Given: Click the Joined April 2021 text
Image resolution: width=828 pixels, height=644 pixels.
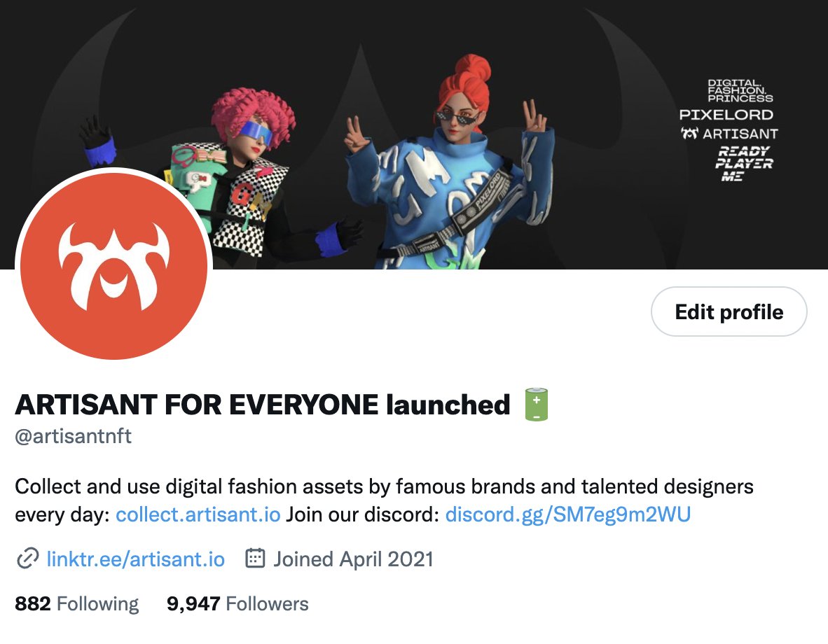Looking at the screenshot, I should click(x=353, y=559).
